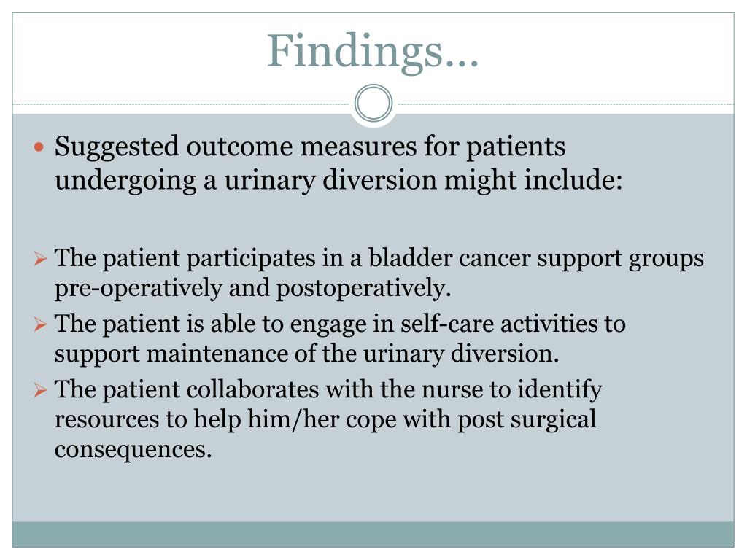Click the empty gray area below 'consequences.'
Image resolution: width=747 pixels, height=560 pixels.
373,491
